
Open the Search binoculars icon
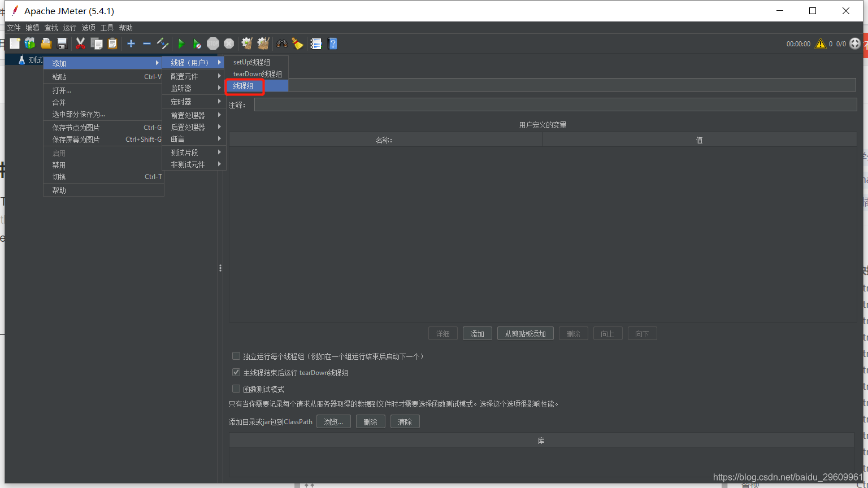pyautogui.click(x=281, y=43)
